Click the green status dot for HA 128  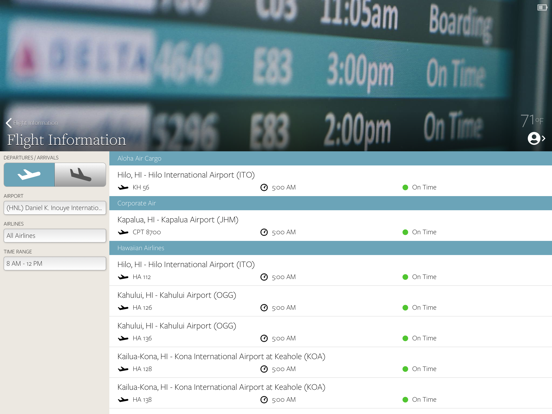pos(405,369)
